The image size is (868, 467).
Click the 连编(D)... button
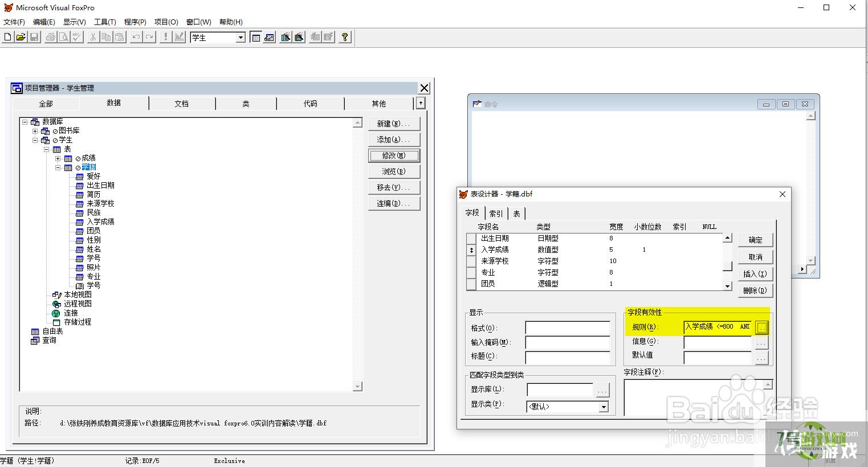click(x=394, y=203)
